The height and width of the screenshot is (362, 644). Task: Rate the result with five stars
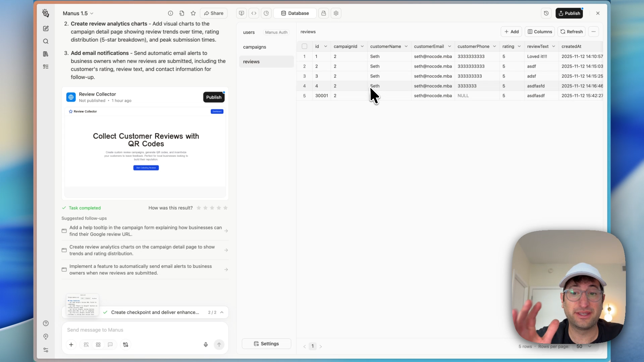point(225,208)
